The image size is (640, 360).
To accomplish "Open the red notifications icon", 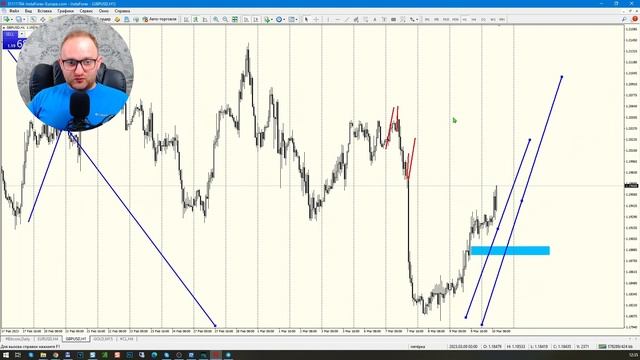I will coord(635,19).
